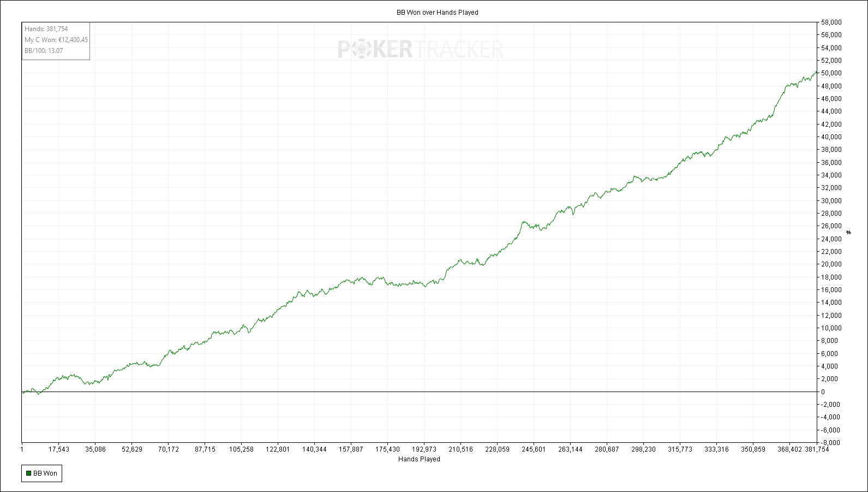Click the 'My C Won: €12,400.45' stat

click(56, 40)
